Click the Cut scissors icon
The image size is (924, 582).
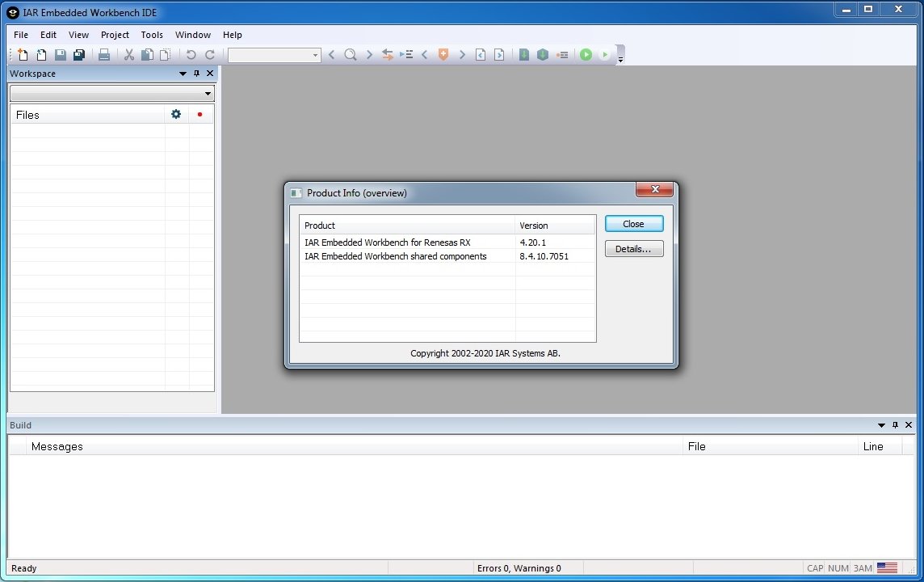pyautogui.click(x=128, y=55)
